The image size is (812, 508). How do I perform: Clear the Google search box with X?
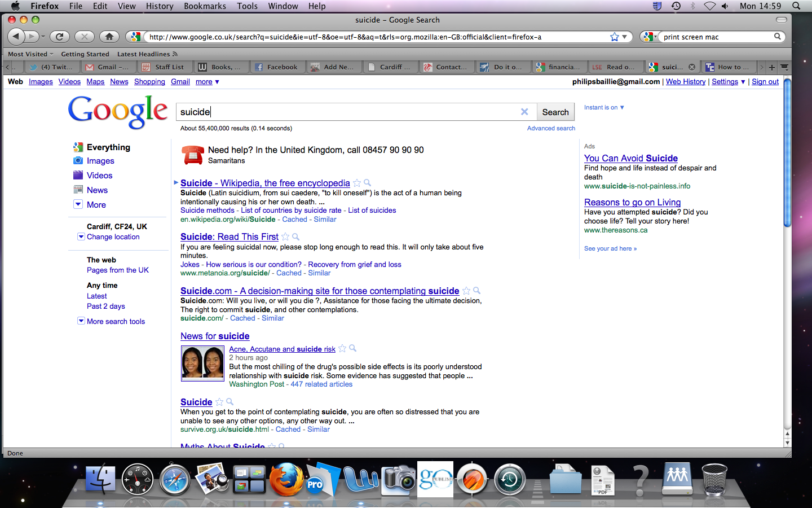pyautogui.click(x=524, y=112)
